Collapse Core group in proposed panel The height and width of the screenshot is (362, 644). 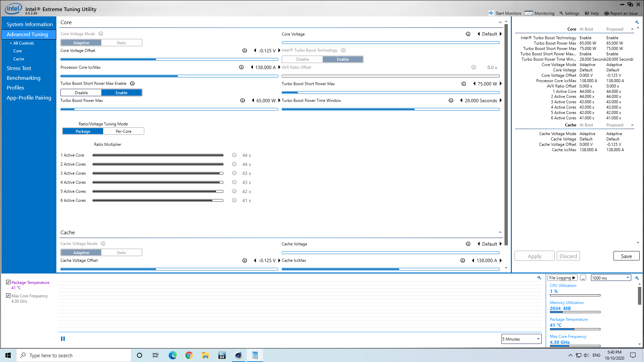(x=632, y=29)
